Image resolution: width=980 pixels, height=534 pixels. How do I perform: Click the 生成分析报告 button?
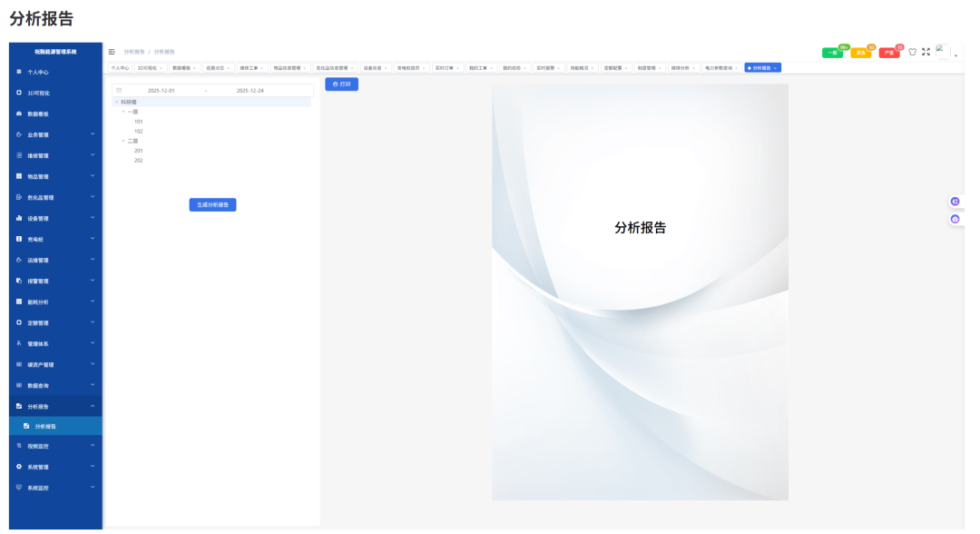(x=213, y=205)
